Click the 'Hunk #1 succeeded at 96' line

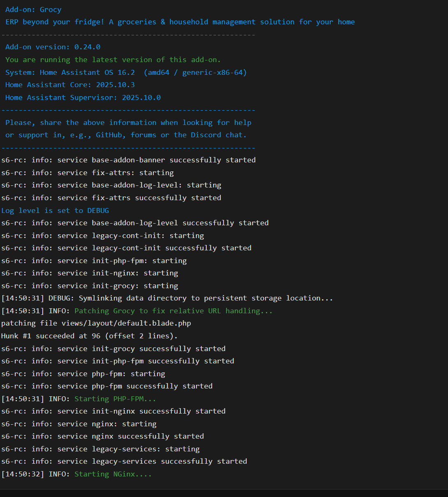coord(89,336)
